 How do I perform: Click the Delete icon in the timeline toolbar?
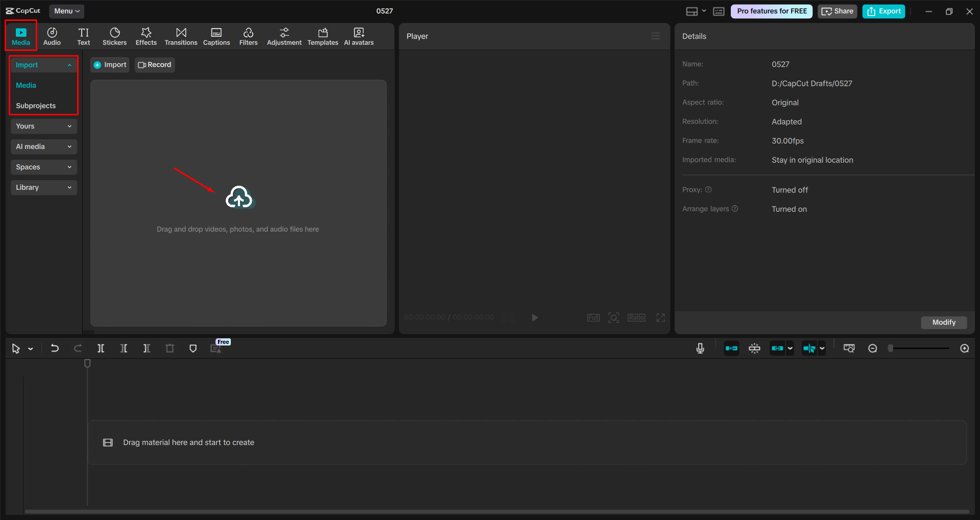point(170,348)
